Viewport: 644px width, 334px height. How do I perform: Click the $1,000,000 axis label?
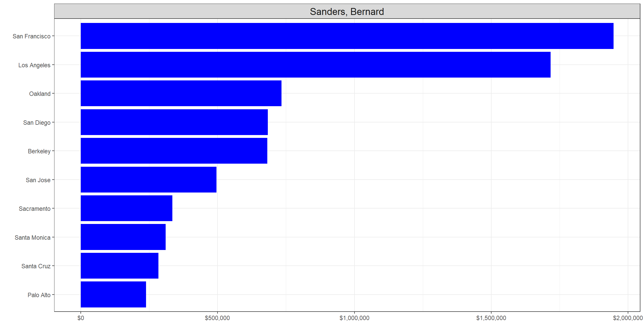pos(354,318)
